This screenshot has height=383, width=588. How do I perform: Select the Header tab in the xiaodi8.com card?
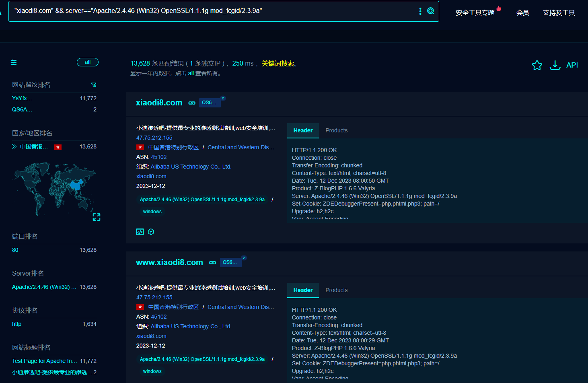click(303, 130)
